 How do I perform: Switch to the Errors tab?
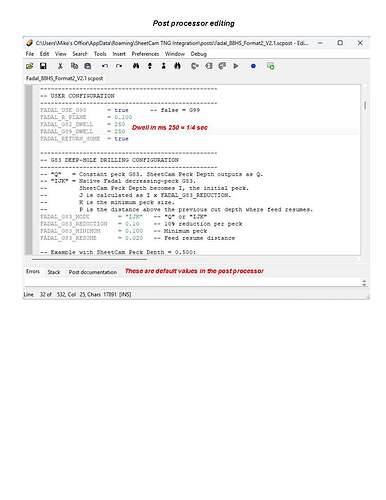[x=33, y=272]
